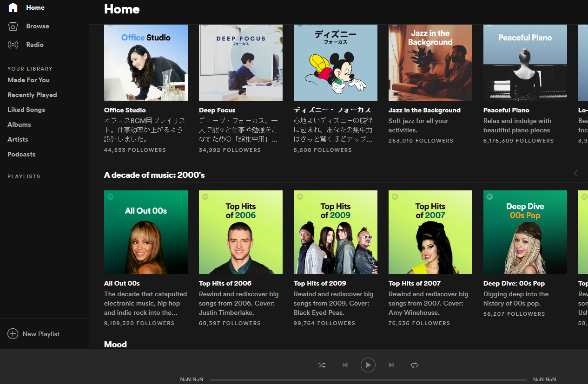The width and height of the screenshot is (588, 384).
Task: Open Recently Played
Action: pyautogui.click(x=32, y=95)
